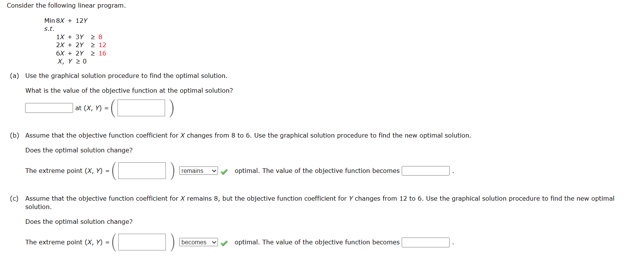
Task: Select the constraint text "6X + 2Y ≥ 16"
Action: point(81,53)
